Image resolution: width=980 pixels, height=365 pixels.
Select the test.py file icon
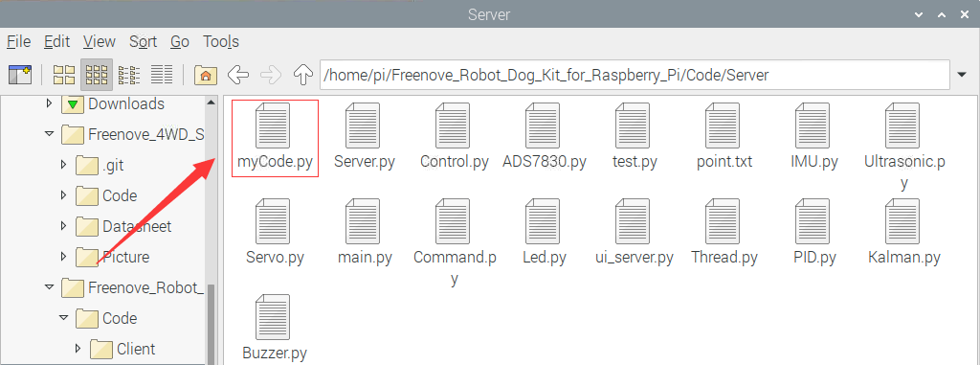point(634,125)
